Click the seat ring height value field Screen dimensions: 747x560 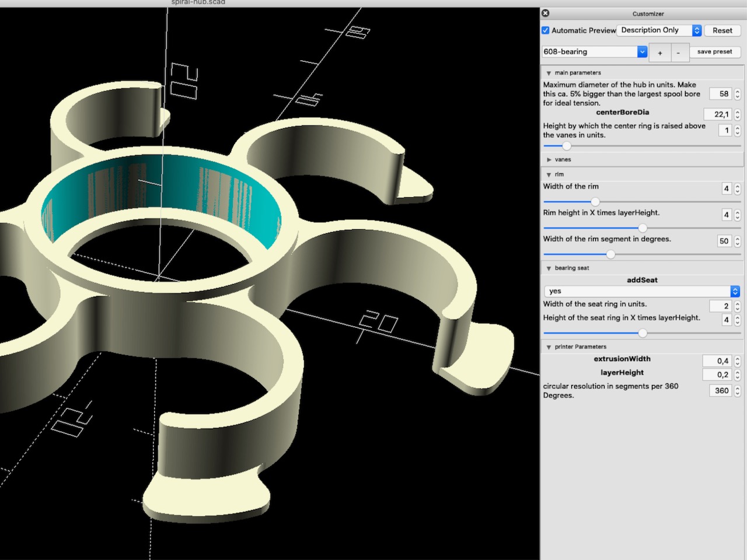pyautogui.click(x=727, y=320)
